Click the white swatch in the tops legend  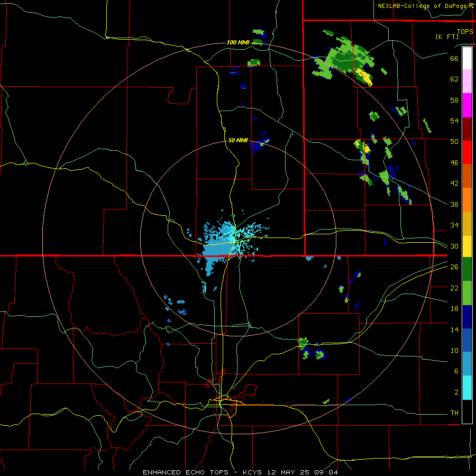coord(467,58)
